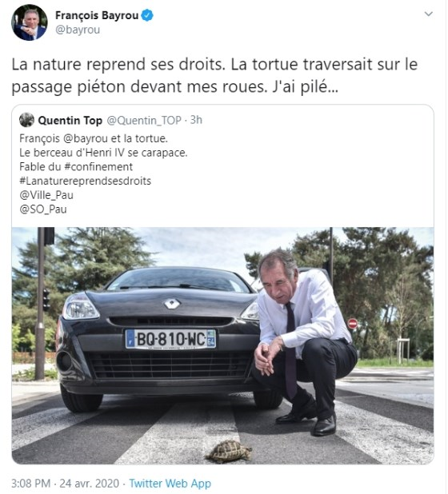Click the 3h quoted tweet timestamp
Viewport: 448px width, 494px height.
pos(196,120)
